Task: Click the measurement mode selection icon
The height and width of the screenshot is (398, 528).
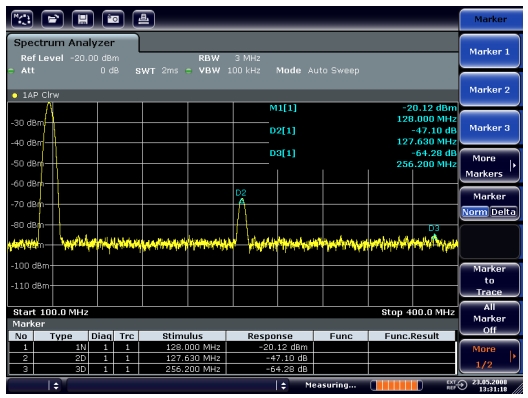Action: tap(22, 19)
